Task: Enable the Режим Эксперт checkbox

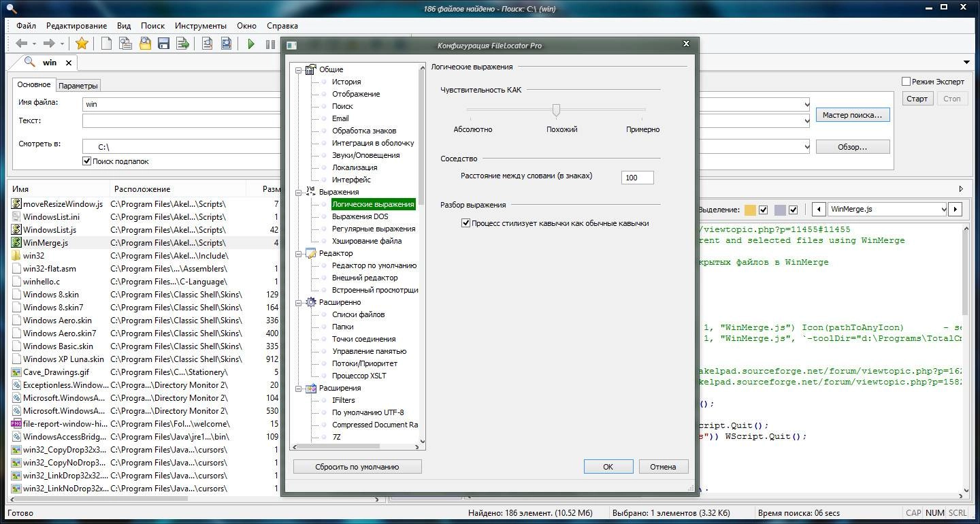Action: tap(906, 82)
